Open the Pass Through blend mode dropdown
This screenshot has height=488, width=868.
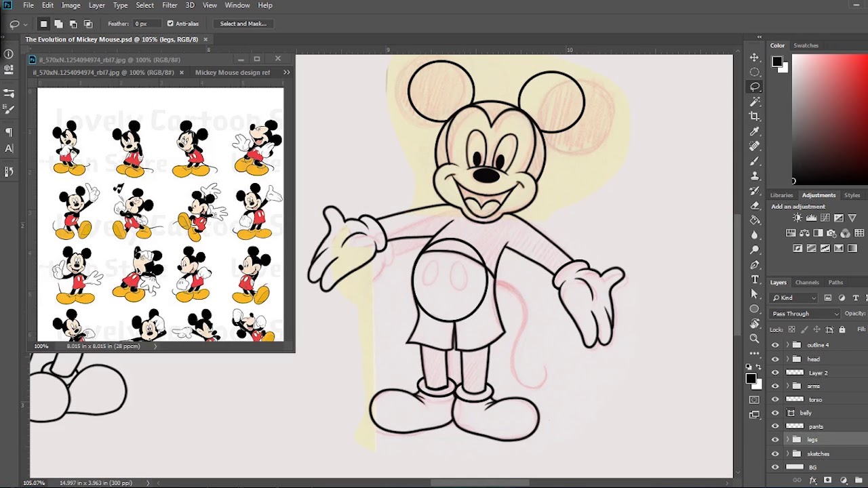(x=805, y=314)
